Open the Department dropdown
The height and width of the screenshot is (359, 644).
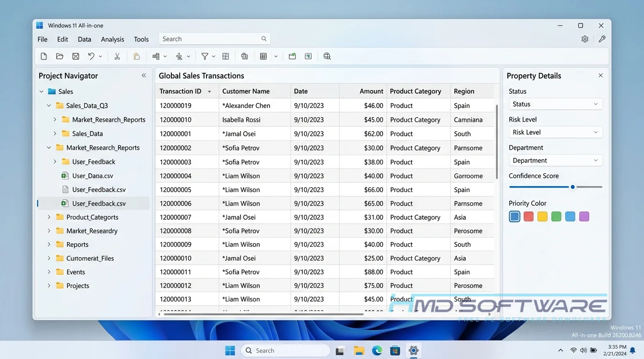(x=556, y=160)
